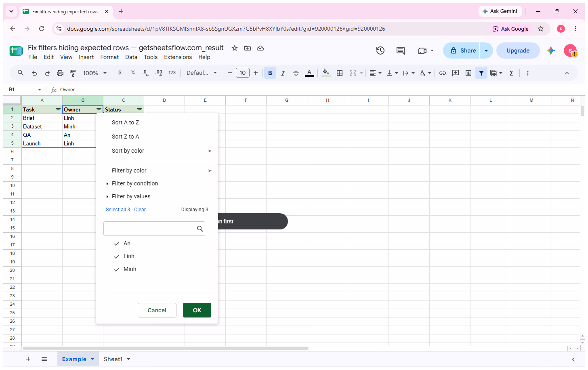Open Status column filter dropdown

[140, 110]
